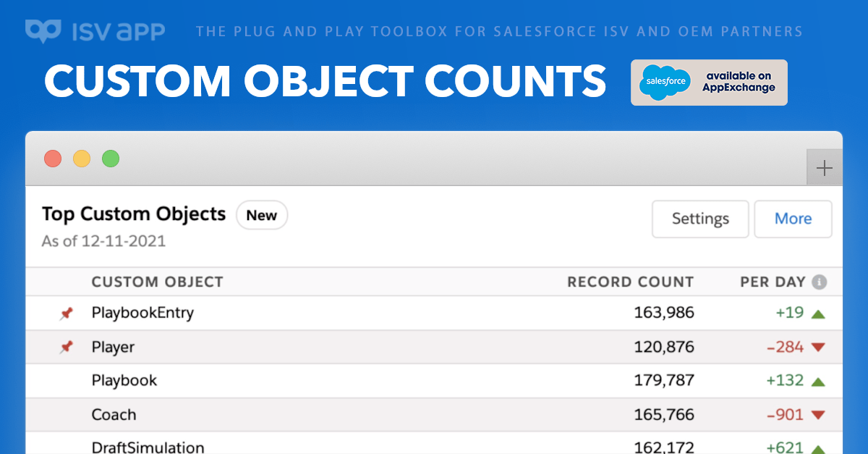Image resolution: width=868 pixels, height=454 pixels.
Task: Click record count 165,766
Action: (664, 414)
